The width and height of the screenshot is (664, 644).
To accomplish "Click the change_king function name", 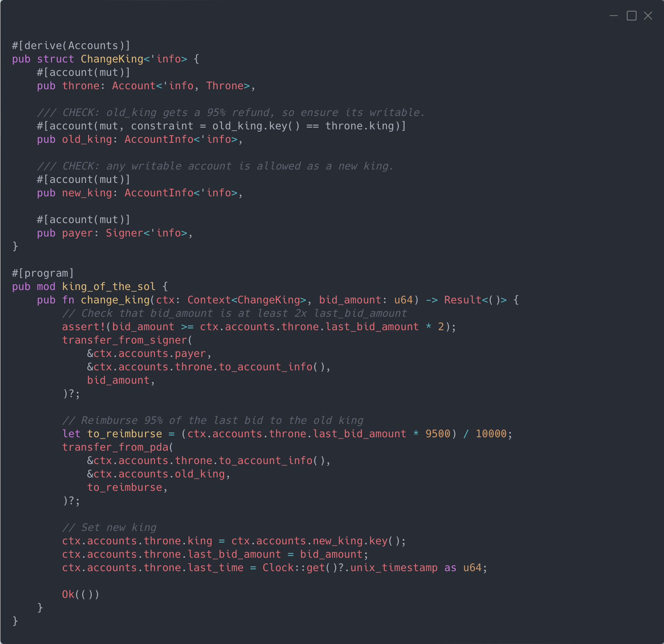I will click(115, 300).
